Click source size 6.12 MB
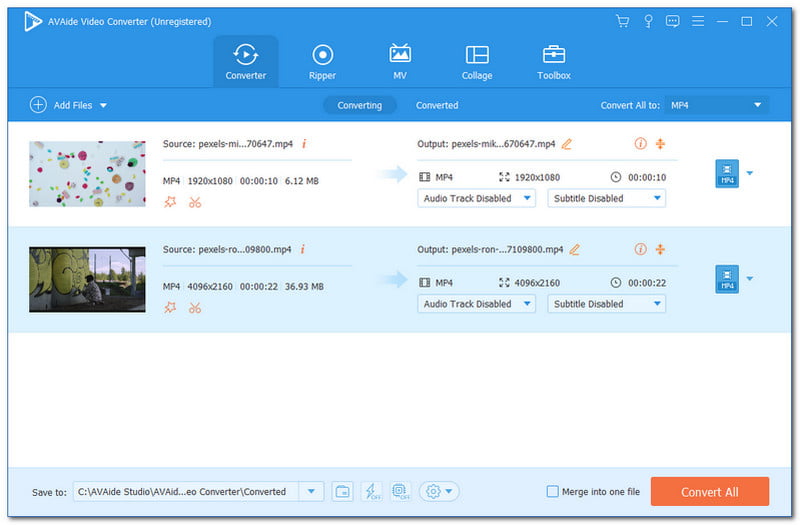The image size is (800, 525). click(x=302, y=181)
